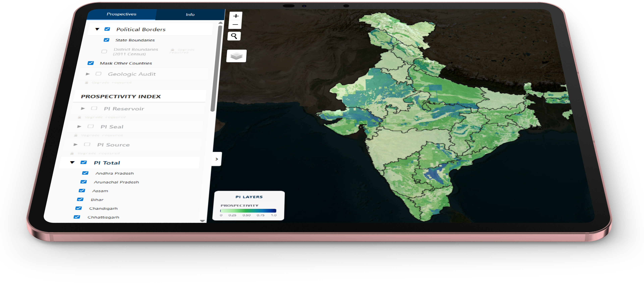644x283 pixels.
Task: Click the lock icon under PI Seal
Action: [76, 135]
